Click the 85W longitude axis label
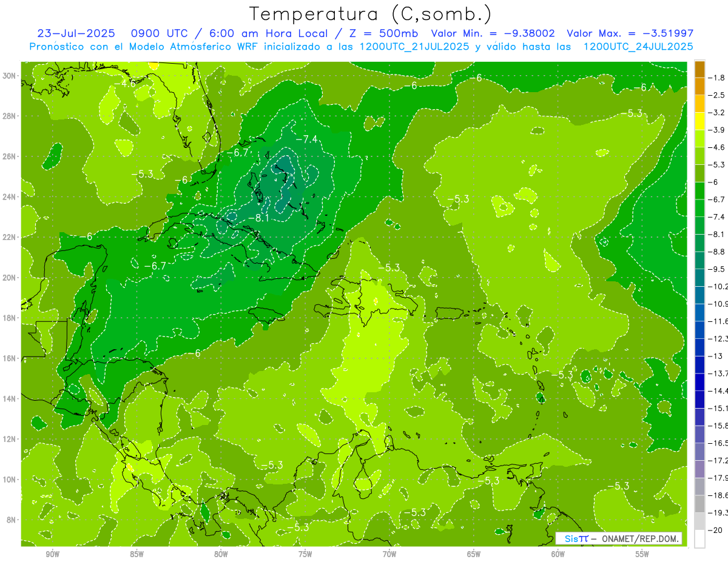The height and width of the screenshot is (562, 728). click(136, 554)
